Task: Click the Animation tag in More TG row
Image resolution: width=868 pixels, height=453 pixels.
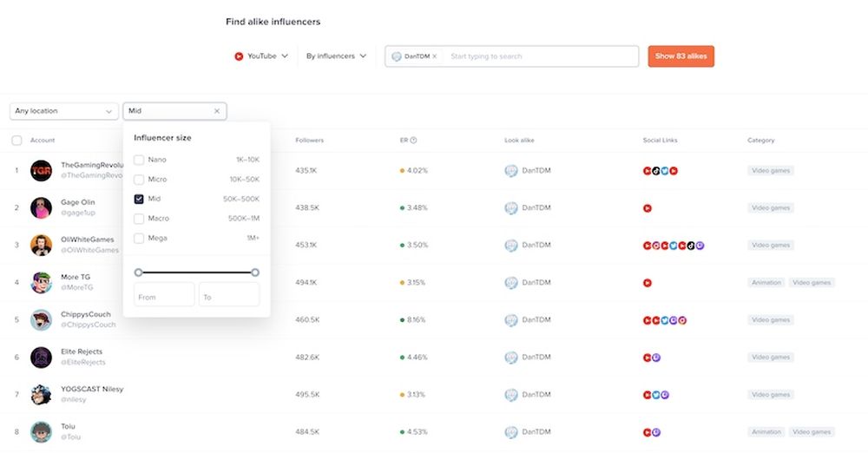Action: tap(766, 282)
